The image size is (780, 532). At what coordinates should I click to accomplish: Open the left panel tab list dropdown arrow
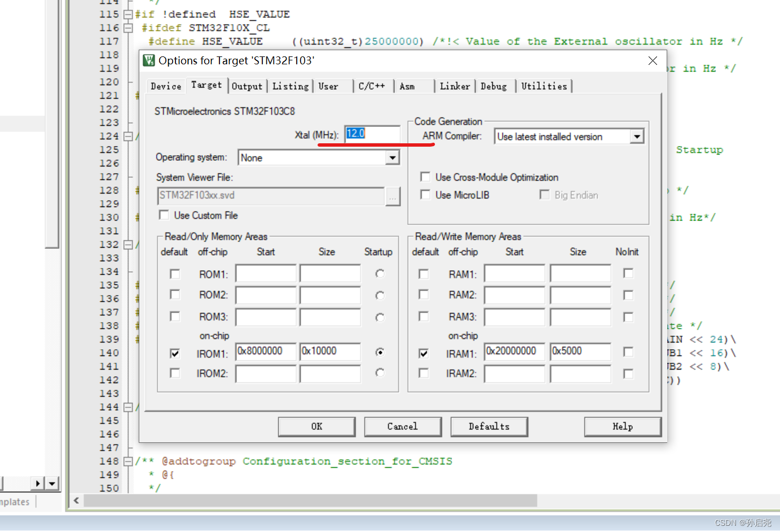52,483
